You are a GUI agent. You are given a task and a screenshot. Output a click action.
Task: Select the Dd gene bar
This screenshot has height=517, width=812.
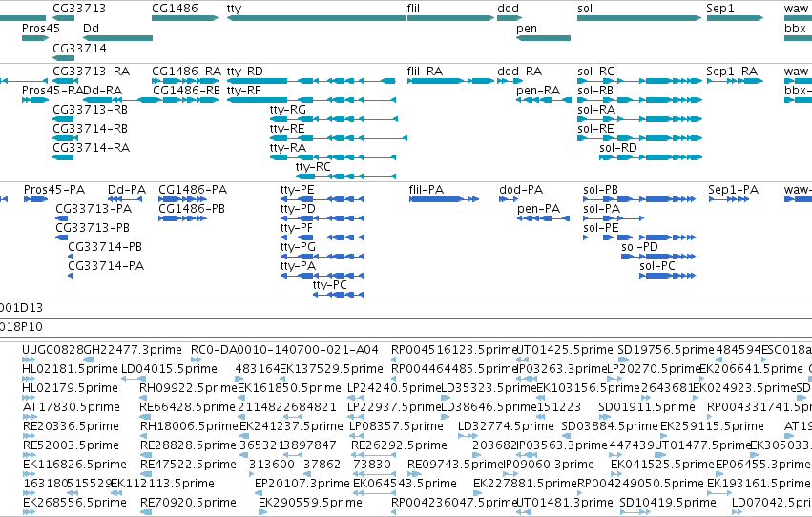pyautogui.click(x=118, y=38)
